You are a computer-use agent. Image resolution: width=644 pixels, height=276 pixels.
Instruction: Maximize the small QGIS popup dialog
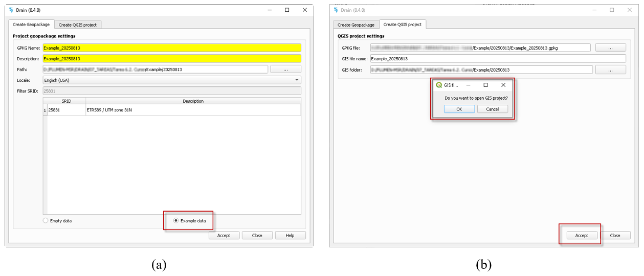point(485,85)
